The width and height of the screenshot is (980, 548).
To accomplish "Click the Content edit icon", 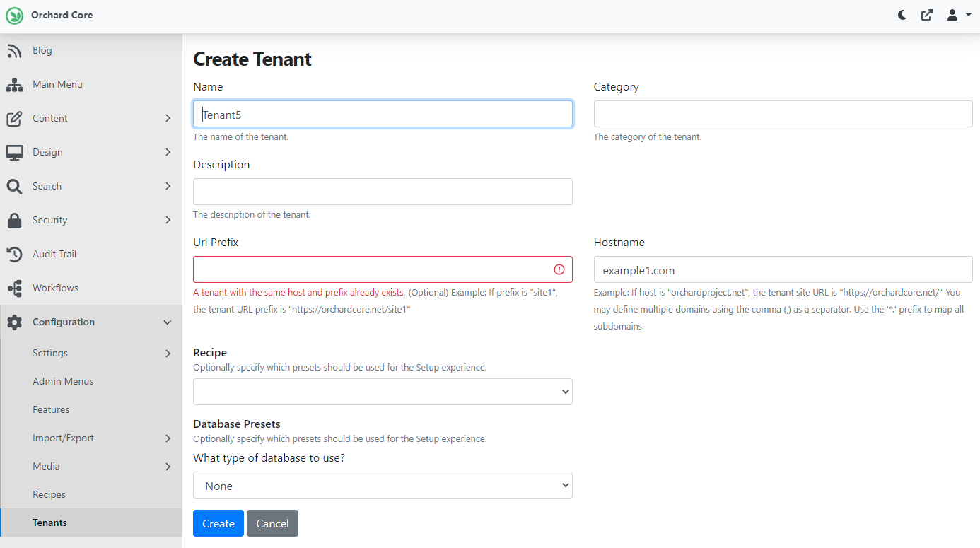I will pyautogui.click(x=14, y=119).
